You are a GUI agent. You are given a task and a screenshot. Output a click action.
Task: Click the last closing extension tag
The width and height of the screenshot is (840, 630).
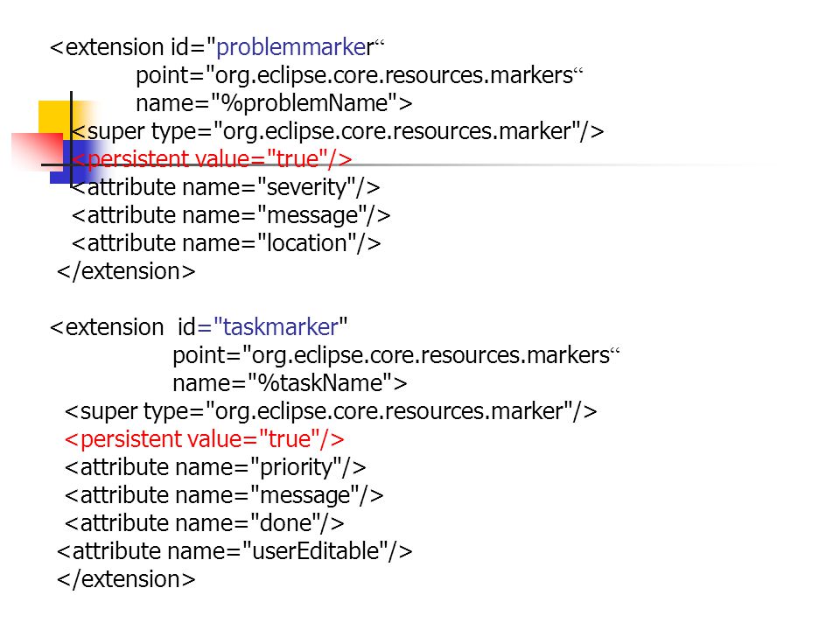click(126, 579)
